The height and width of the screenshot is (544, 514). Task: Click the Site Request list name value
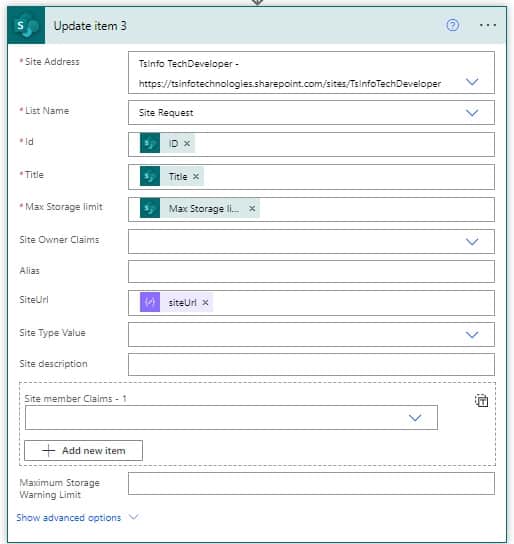click(166, 113)
